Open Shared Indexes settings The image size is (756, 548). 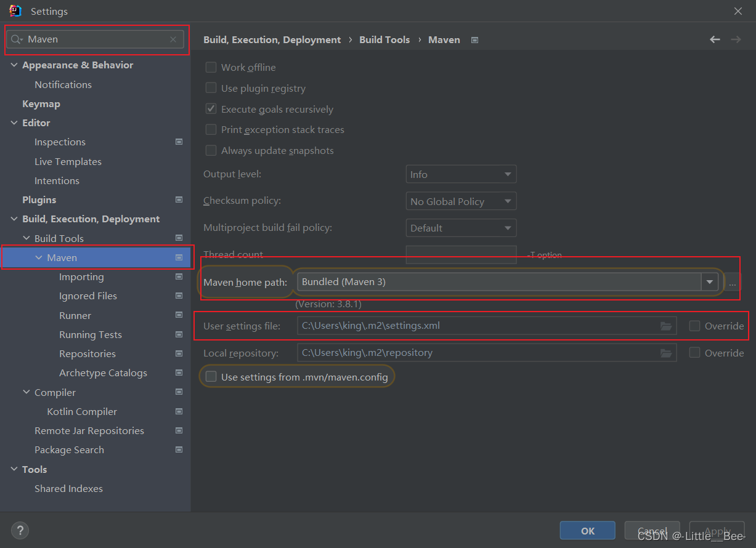point(68,489)
